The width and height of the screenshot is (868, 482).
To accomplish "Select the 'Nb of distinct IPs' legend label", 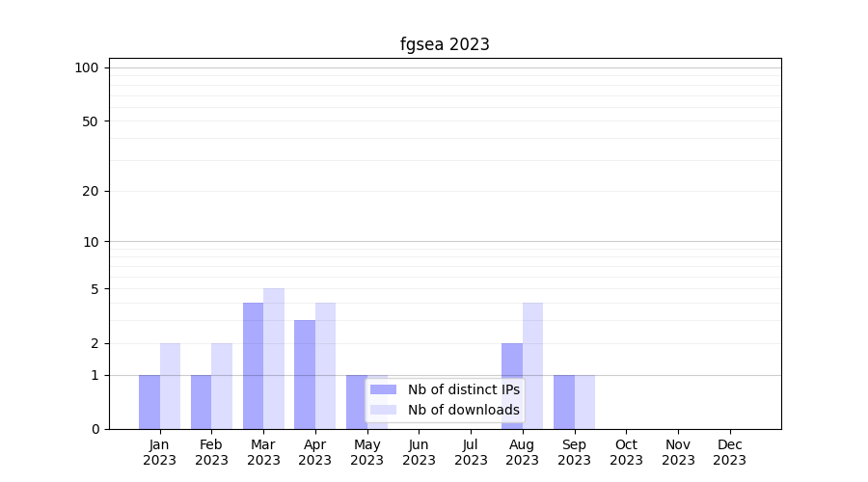I will (x=463, y=389).
